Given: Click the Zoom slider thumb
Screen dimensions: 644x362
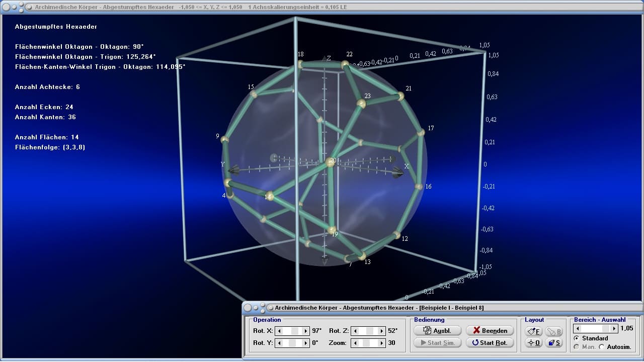Looking at the screenshot, I should (365, 343).
